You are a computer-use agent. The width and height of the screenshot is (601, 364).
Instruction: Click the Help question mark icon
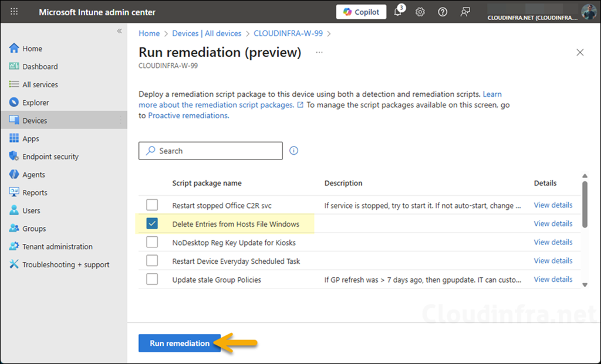(443, 12)
